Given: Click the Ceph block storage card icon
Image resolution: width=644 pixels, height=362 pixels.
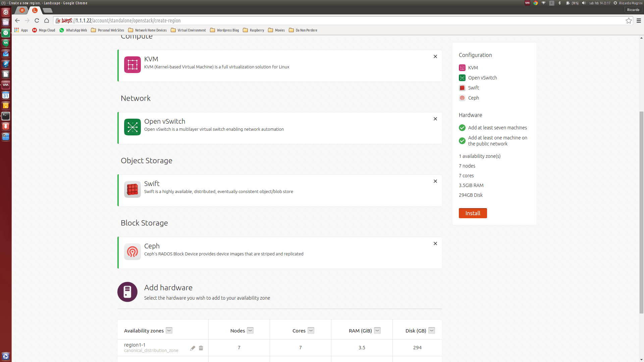Looking at the screenshot, I should tap(132, 252).
